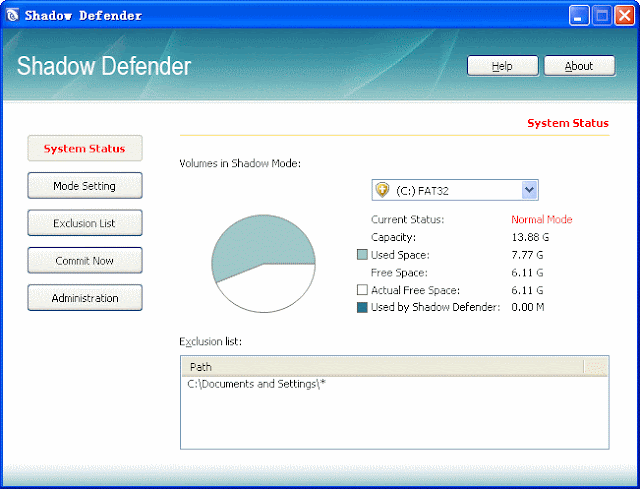Click the Path column header

click(382, 367)
